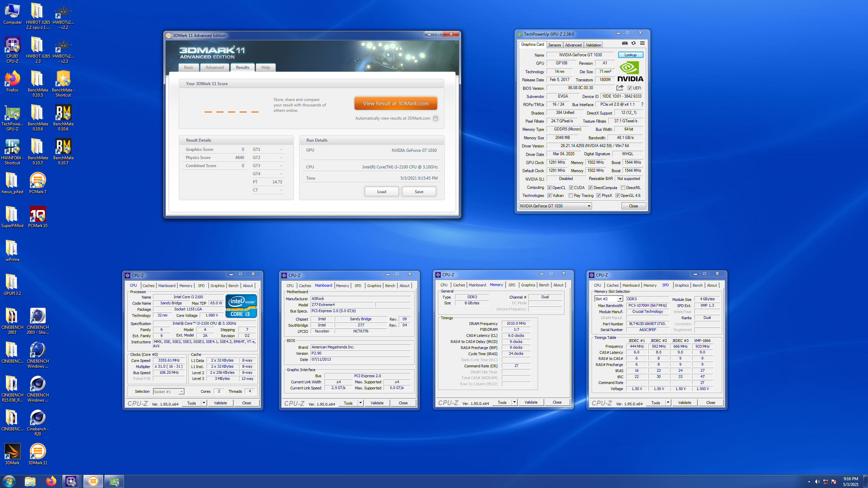The height and width of the screenshot is (488, 868).
Task: Open the NVIDIA GeForce GT 1030 GPU dropdown
Action: click(555, 206)
